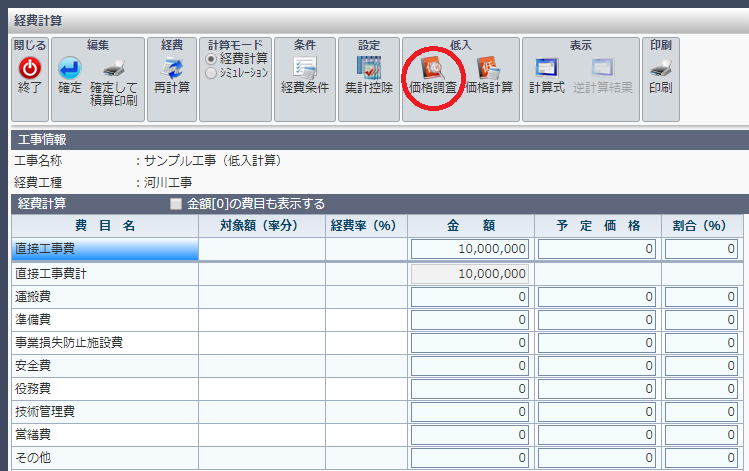
Task: Click 割合 field for 運搬費
Action: coord(701,297)
